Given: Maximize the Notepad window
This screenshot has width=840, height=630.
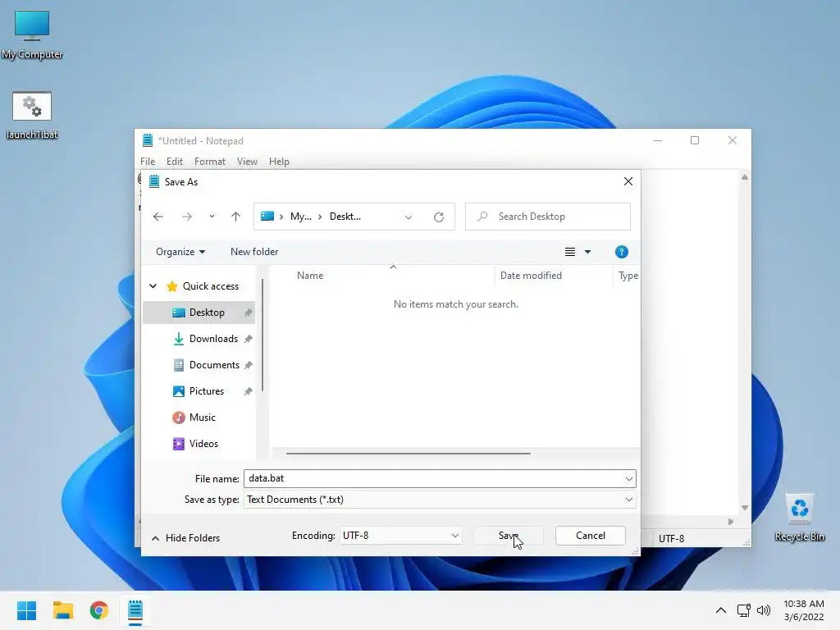Looking at the screenshot, I should coord(695,140).
